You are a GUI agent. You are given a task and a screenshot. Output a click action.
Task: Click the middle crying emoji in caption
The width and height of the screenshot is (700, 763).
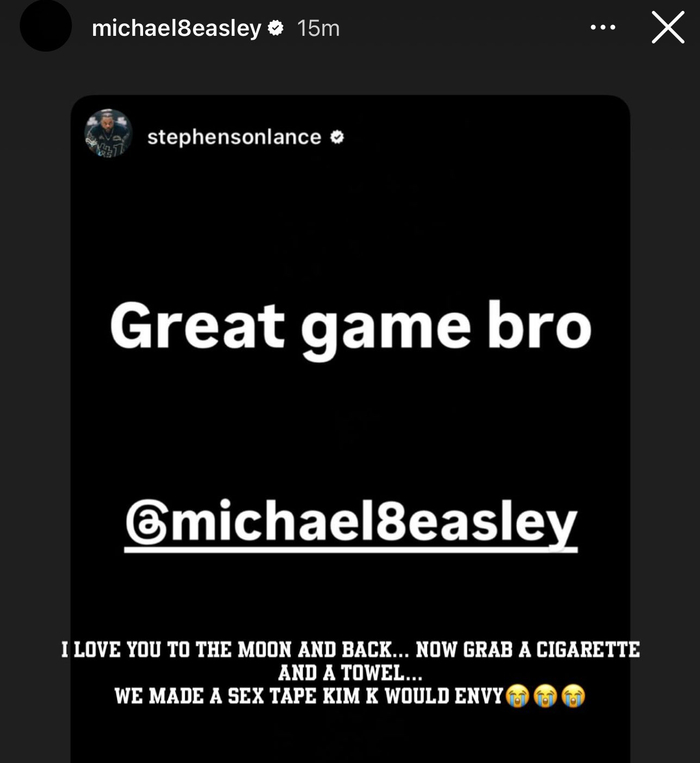[545, 695]
